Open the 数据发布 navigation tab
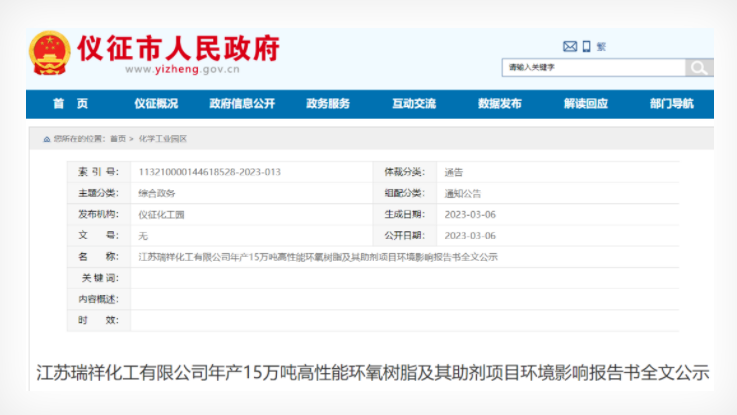737x415 pixels. 500,103
